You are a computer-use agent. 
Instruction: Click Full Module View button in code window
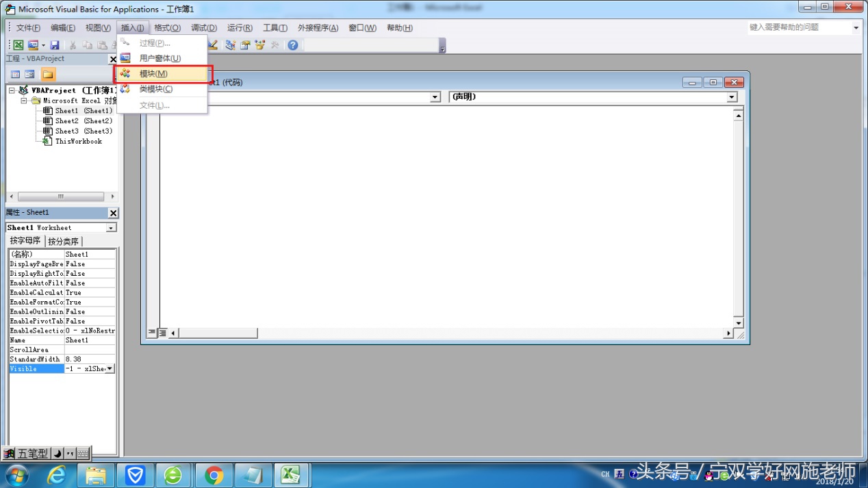162,333
